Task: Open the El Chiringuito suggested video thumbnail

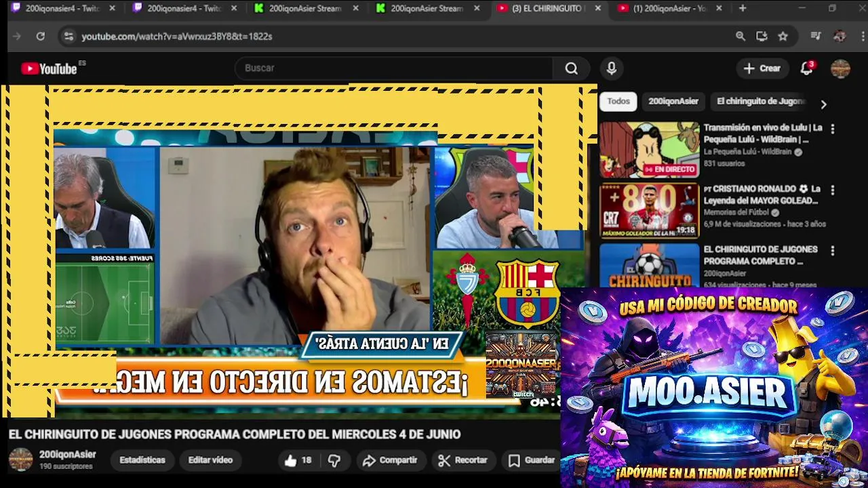Action: coord(649,266)
